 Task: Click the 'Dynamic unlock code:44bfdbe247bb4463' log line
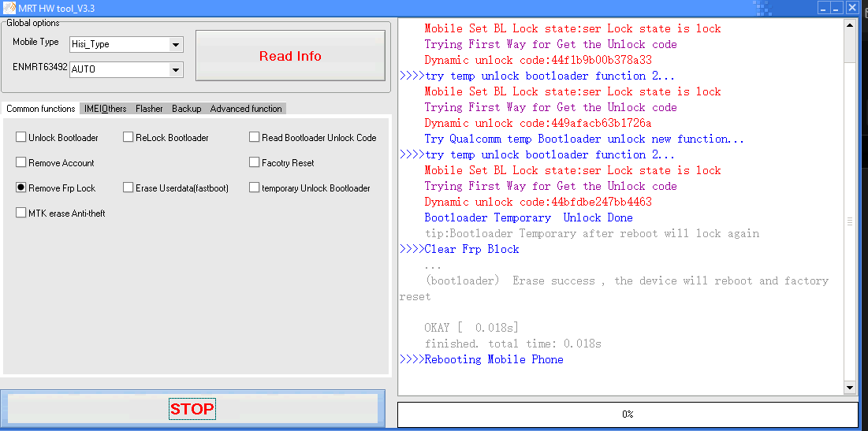(538, 202)
